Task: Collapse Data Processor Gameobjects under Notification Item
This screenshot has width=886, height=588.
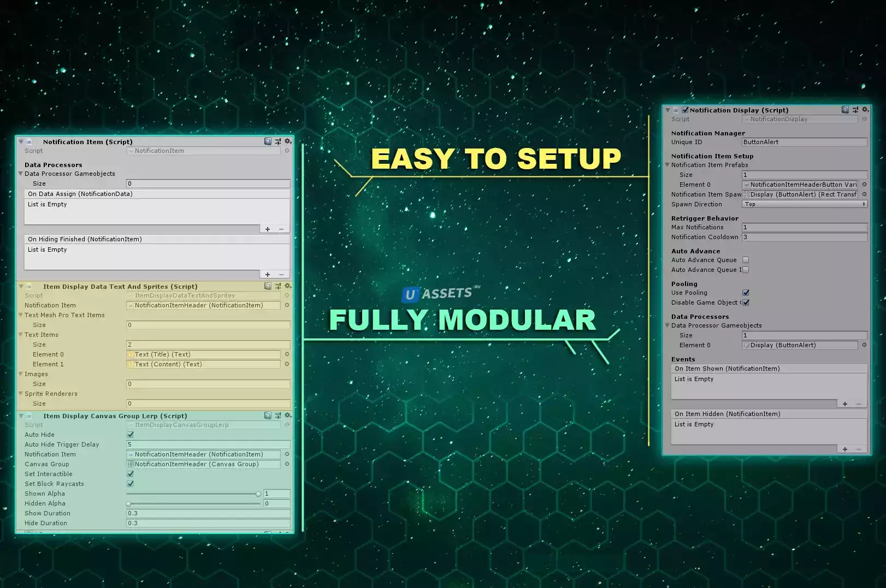Action: click(21, 174)
